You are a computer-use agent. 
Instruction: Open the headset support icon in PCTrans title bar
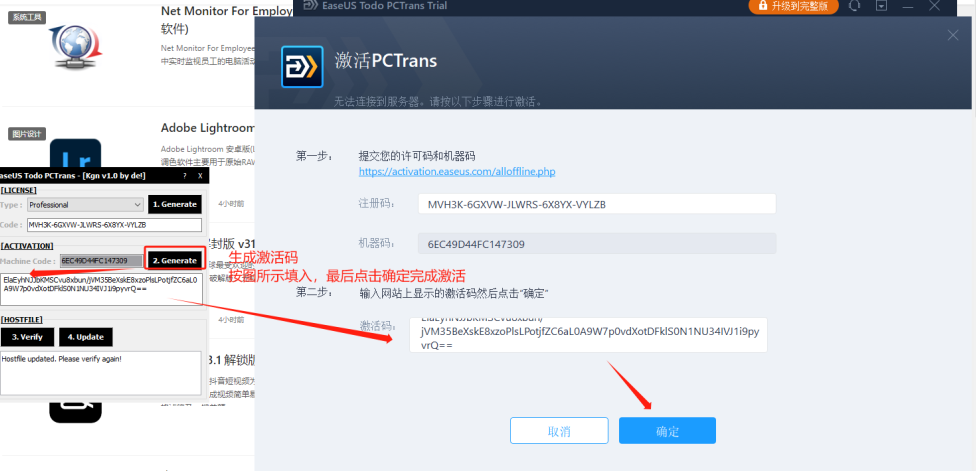[855, 6]
